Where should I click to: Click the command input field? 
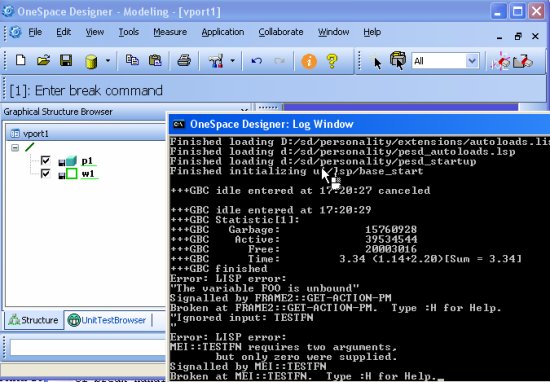coord(88,348)
